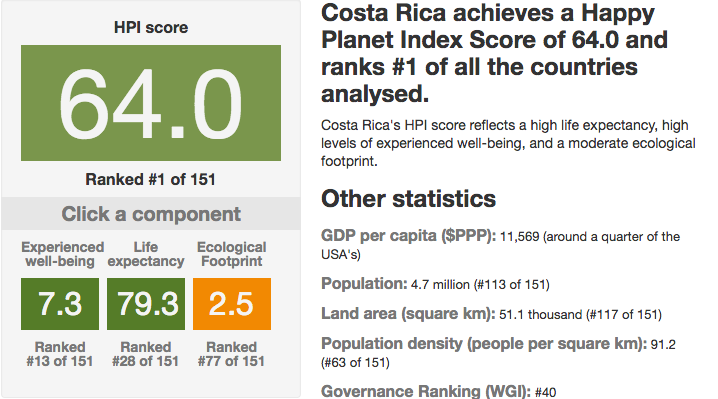The width and height of the screenshot is (718, 399).
Task: Select the Life expectancy 79.3 component
Action: click(146, 304)
